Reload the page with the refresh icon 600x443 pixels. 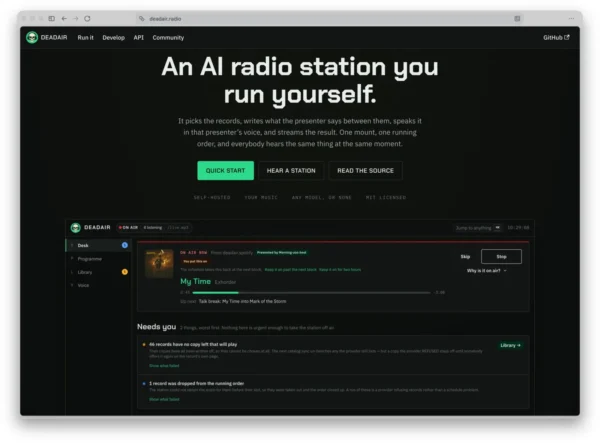pyautogui.click(x=87, y=18)
